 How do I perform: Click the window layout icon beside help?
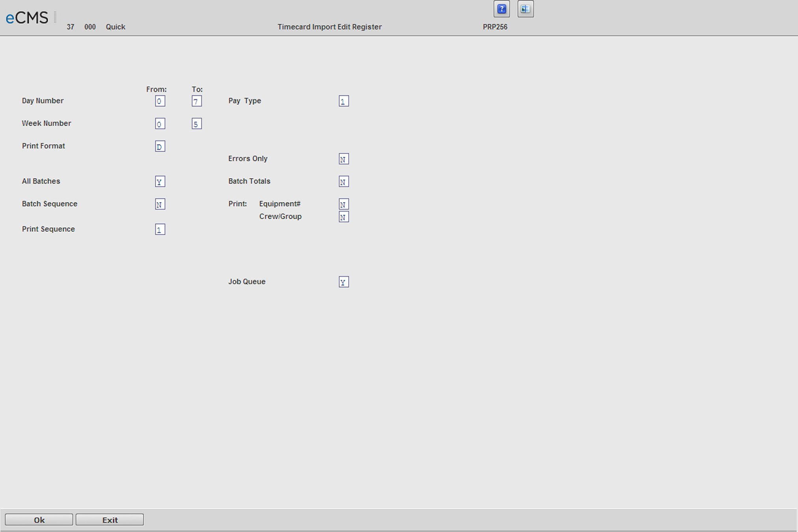pos(525,9)
